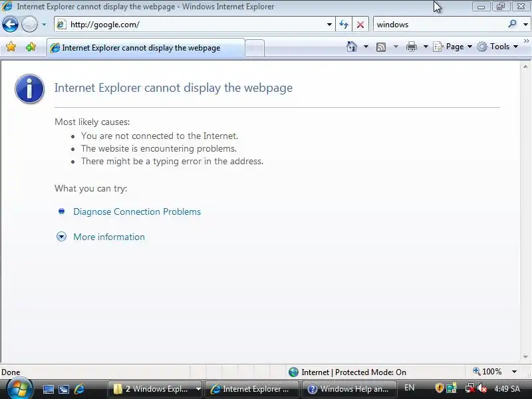Click the IE logo in title bar
Image resolution: width=532 pixels, height=399 pixels.
[7, 6]
